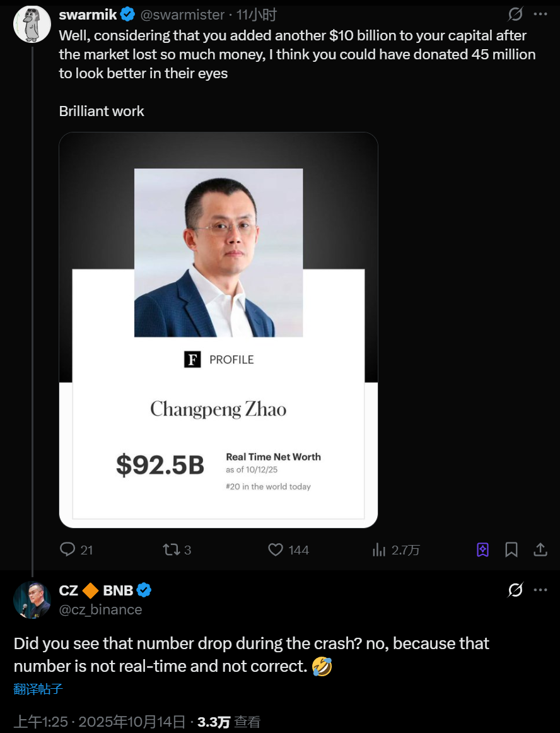
Task: Click the CZ BNB display name
Action: 96,590
